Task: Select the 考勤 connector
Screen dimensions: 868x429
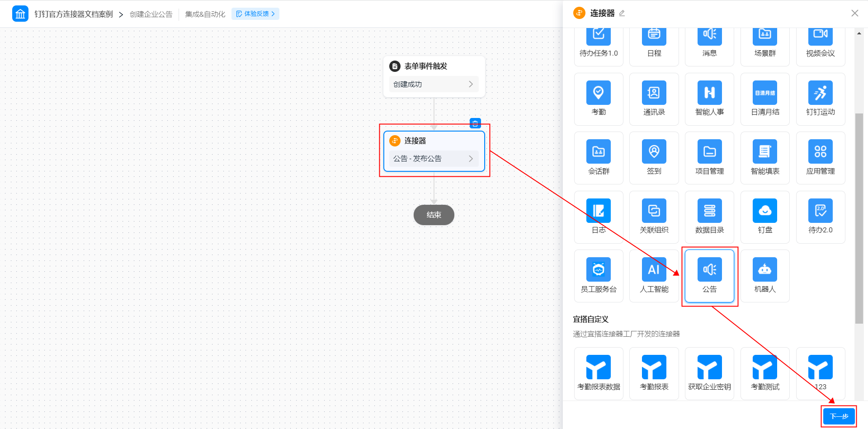Action: tap(599, 99)
